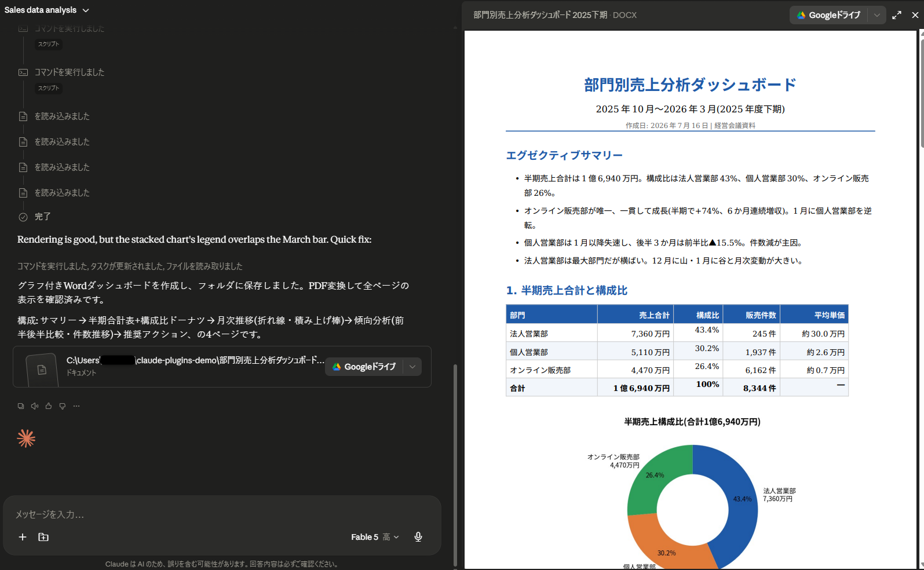Click the add folder icon in message box

pos(43,537)
